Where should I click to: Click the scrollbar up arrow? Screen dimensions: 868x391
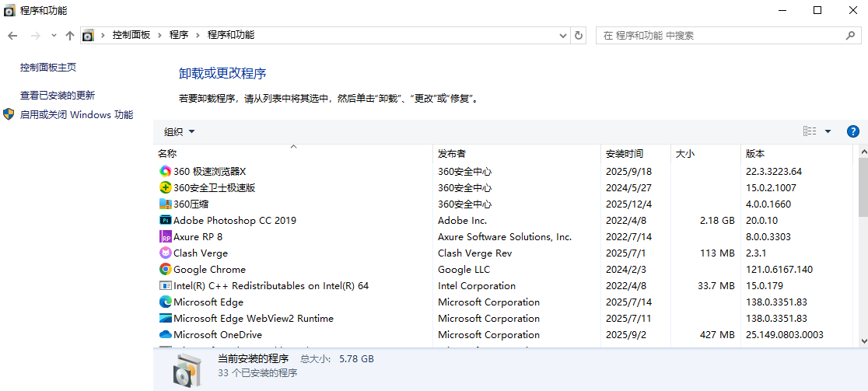(863, 152)
